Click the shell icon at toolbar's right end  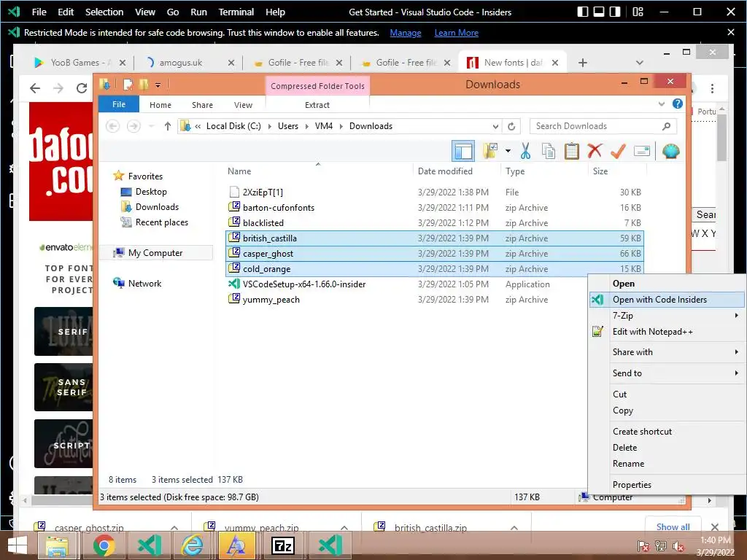pyautogui.click(x=670, y=152)
